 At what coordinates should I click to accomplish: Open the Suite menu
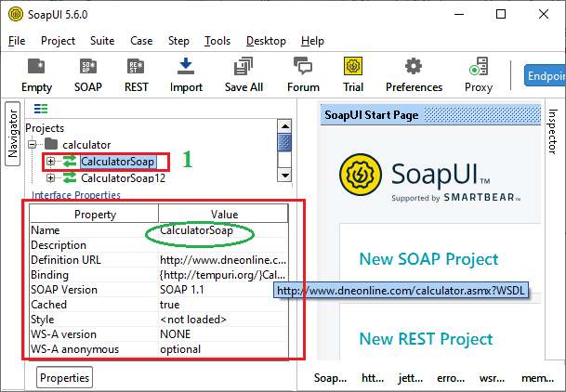coord(102,41)
